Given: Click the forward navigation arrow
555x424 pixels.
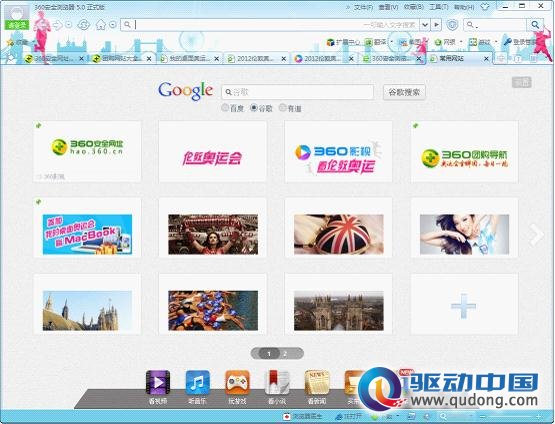Looking at the screenshot, I should coord(58,25).
